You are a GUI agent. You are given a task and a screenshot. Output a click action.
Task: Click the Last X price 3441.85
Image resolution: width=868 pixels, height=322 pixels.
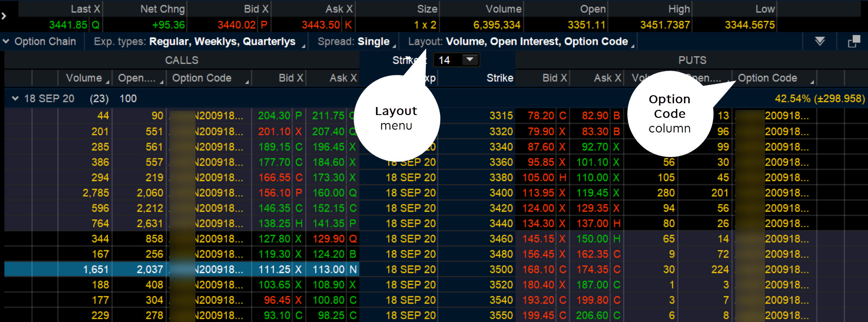[x=68, y=25]
